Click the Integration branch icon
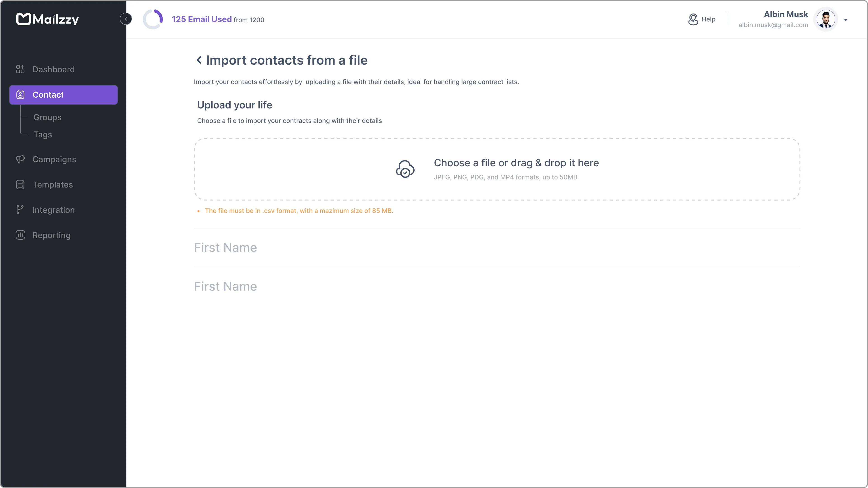 [20, 209]
